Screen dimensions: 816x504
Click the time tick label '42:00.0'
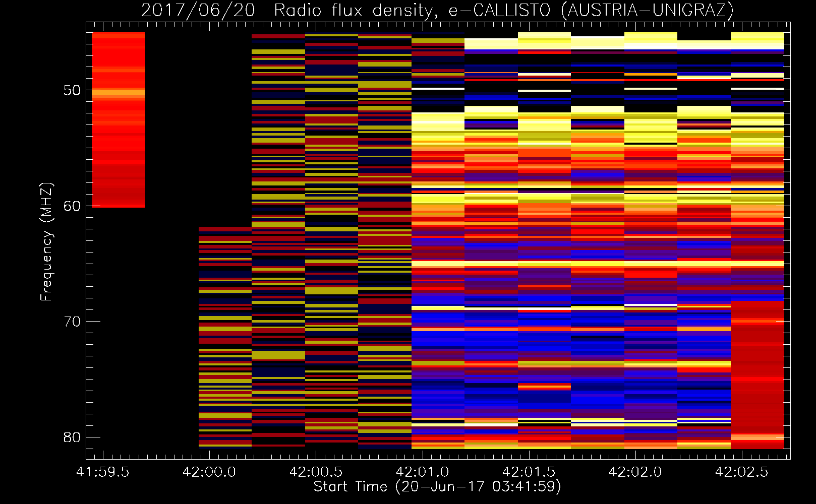pos(209,472)
